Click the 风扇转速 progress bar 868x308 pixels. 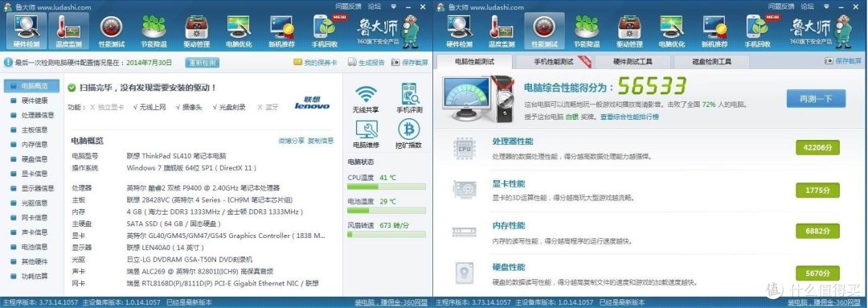[x=387, y=234]
